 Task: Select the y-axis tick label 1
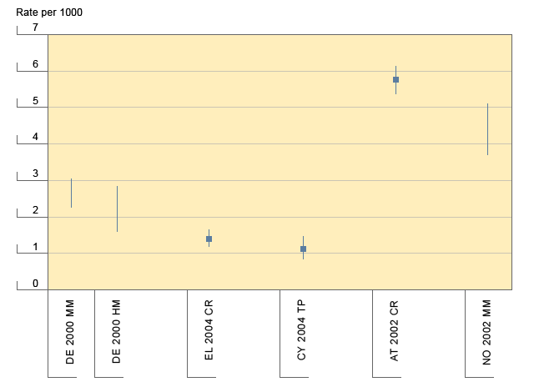coord(35,247)
